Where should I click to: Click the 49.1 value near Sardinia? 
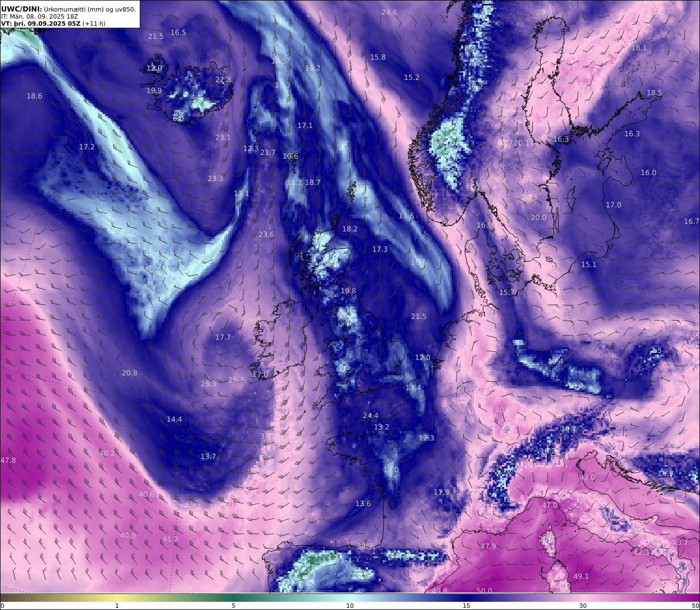(581, 576)
